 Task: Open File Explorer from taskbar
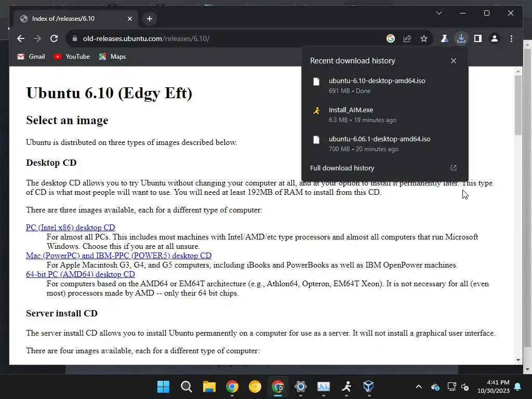(x=209, y=387)
